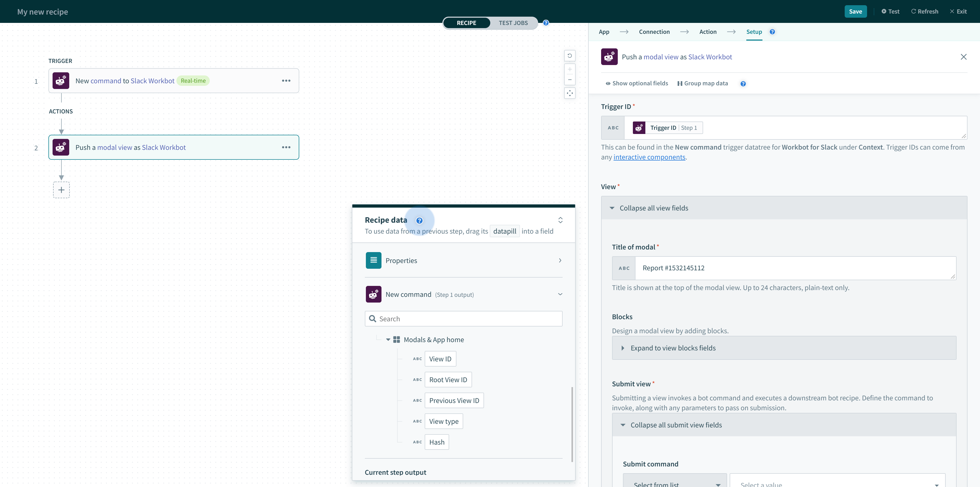Expand to view blocks fields
This screenshot has width=980, height=487.
[673, 348]
